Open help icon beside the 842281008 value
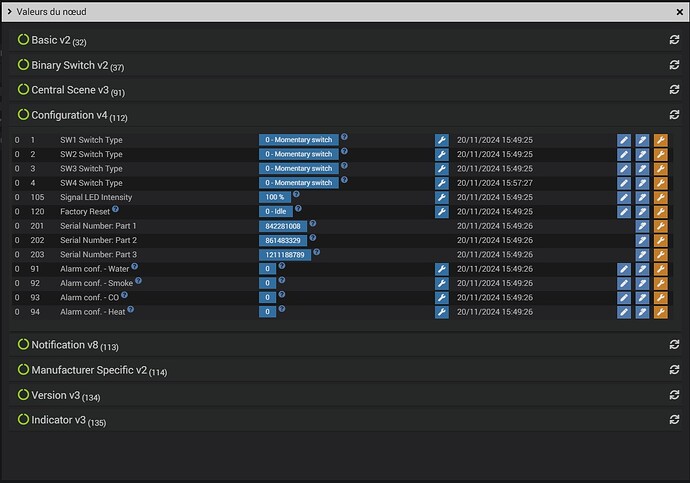690x483 pixels. tap(312, 223)
